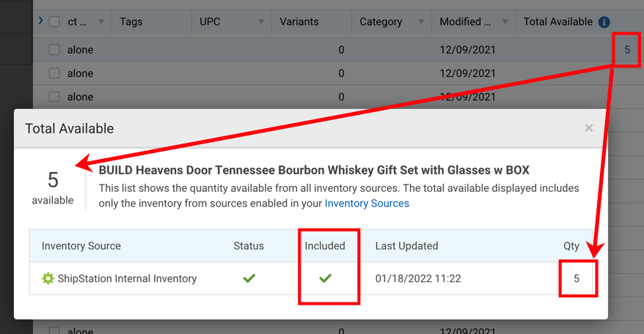Click the Included green checkmark

coord(325,278)
